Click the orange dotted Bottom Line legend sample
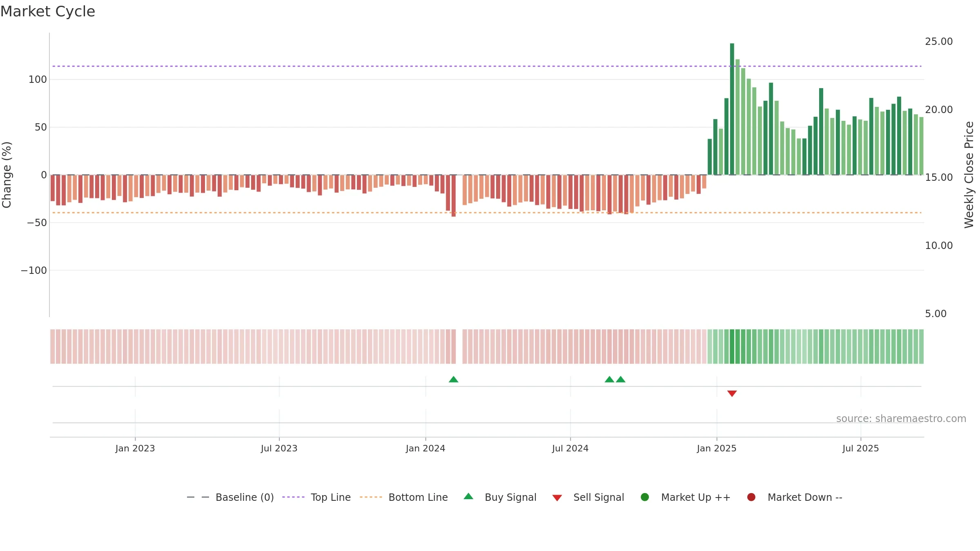This screenshot has height=551, width=980. [371, 497]
